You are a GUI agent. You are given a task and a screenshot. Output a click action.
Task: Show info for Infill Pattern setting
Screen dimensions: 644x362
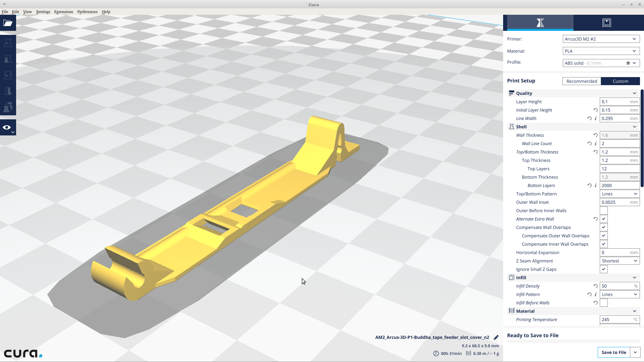(596, 294)
